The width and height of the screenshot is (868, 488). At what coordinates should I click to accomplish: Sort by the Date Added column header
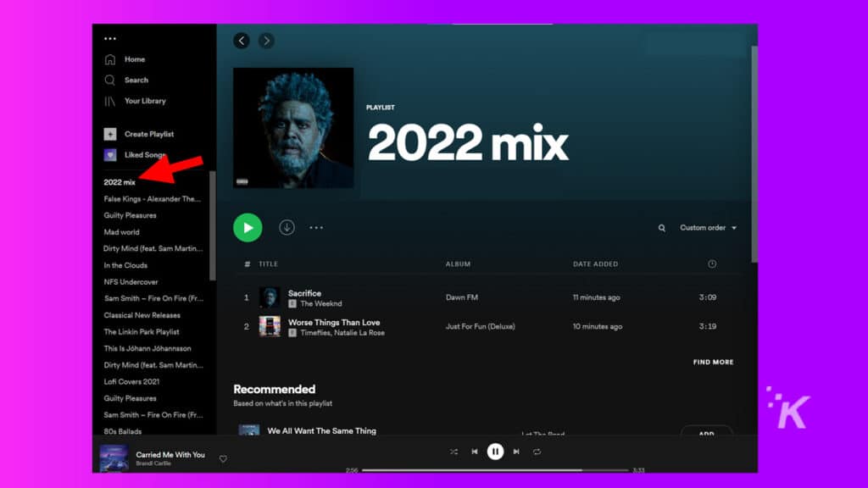click(x=596, y=264)
